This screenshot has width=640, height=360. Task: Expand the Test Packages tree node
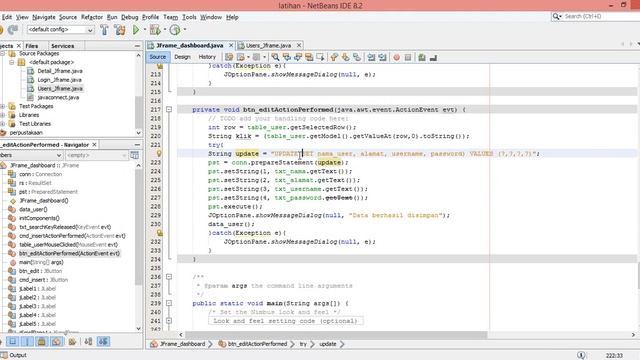3,106
